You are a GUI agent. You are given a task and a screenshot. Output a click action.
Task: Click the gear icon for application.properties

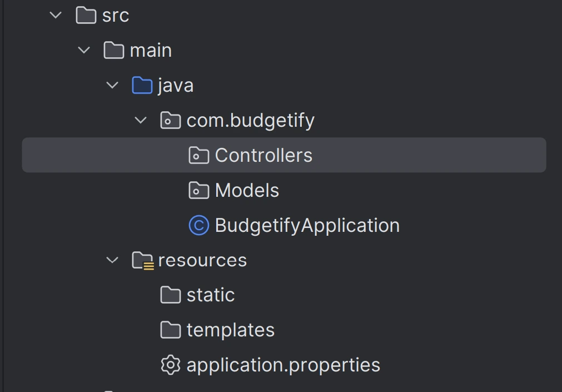tap(171, 365)
